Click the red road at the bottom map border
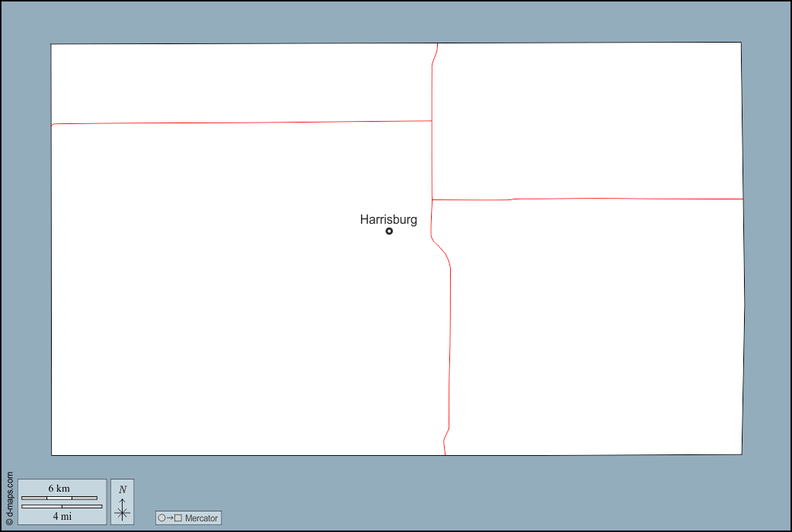The image size is (792, 532). pos(445,454)
